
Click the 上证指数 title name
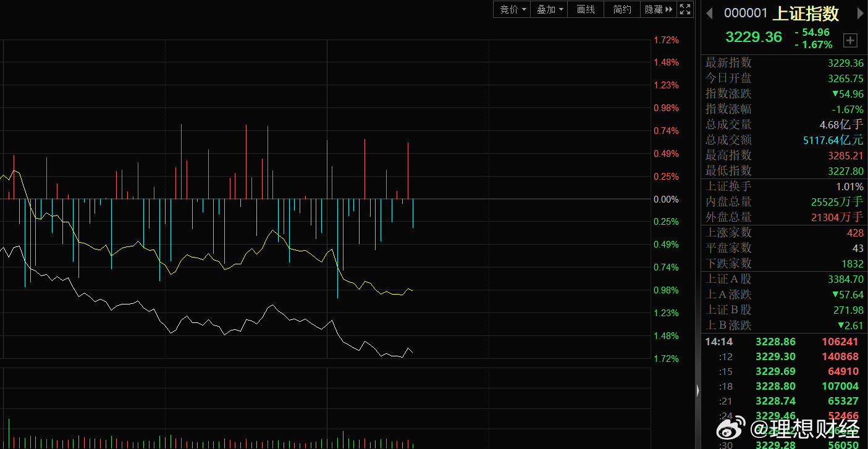[x=806, y=13]
